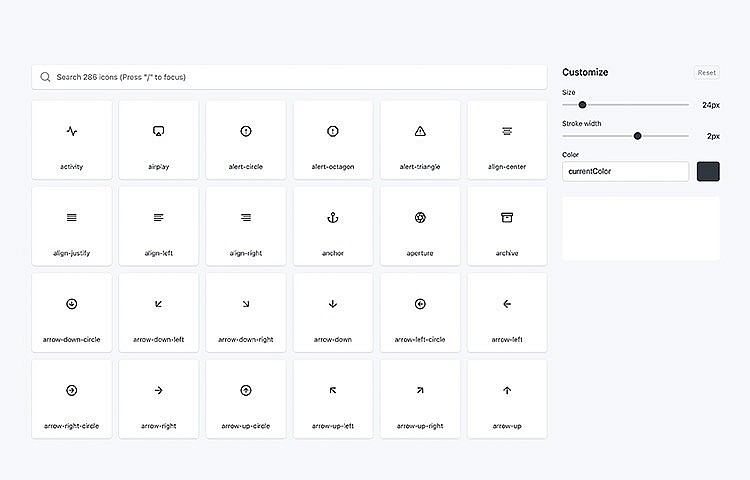The width and height of the screenshot is (750, 480).
Task: Click the align-justify icon
Action: click(71, 226)
